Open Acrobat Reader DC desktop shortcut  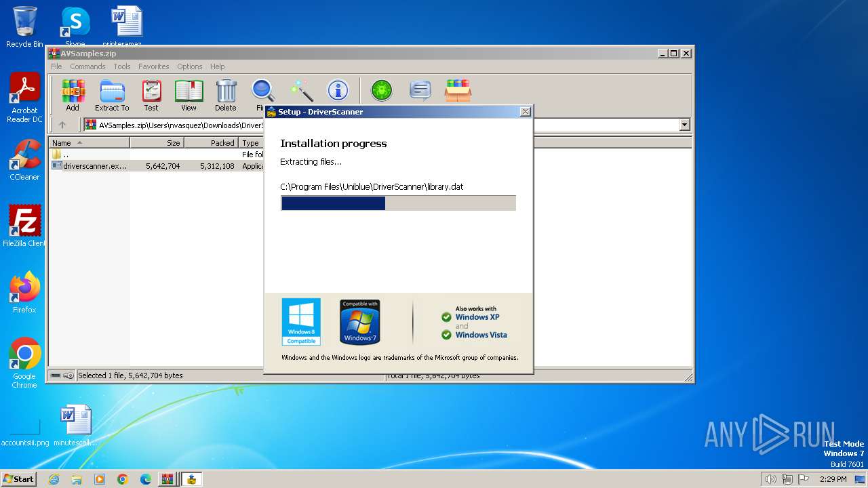coord(24,98)
